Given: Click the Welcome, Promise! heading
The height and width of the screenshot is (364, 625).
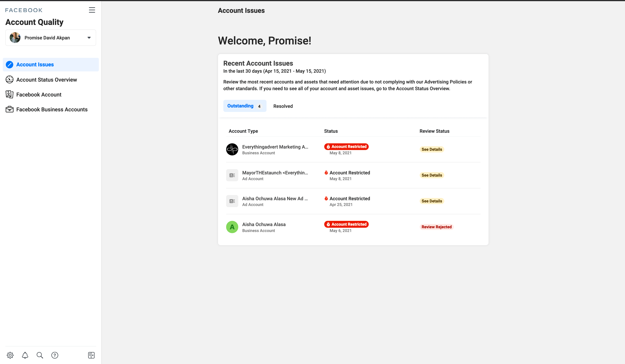Looking at the screenshot, I should 264,41.
